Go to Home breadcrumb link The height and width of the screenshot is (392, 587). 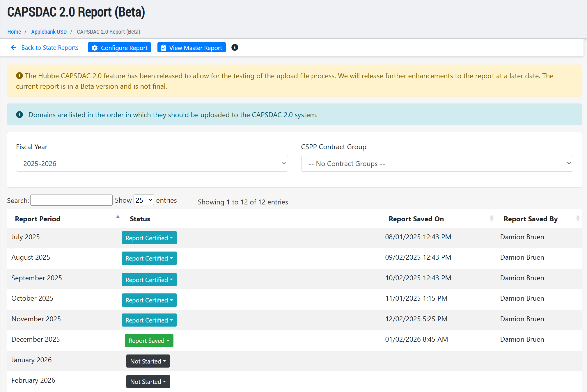[x=14, y=32]
